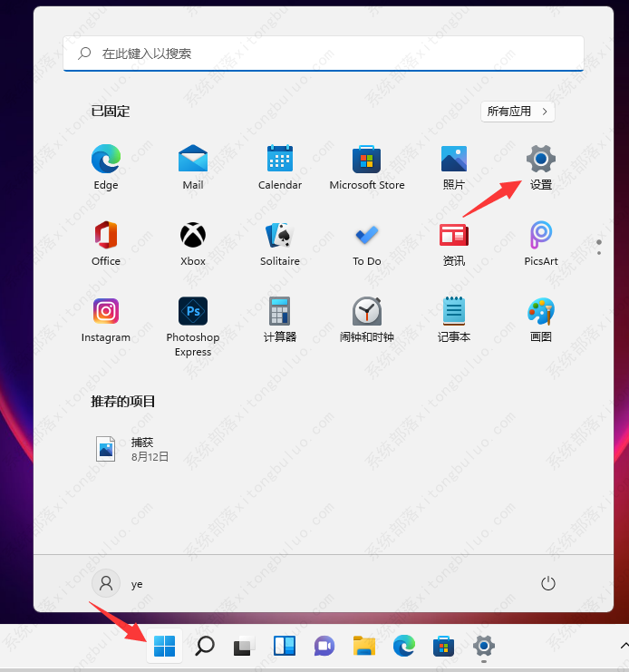
Task: Click the power button
Action: point(547,583)
